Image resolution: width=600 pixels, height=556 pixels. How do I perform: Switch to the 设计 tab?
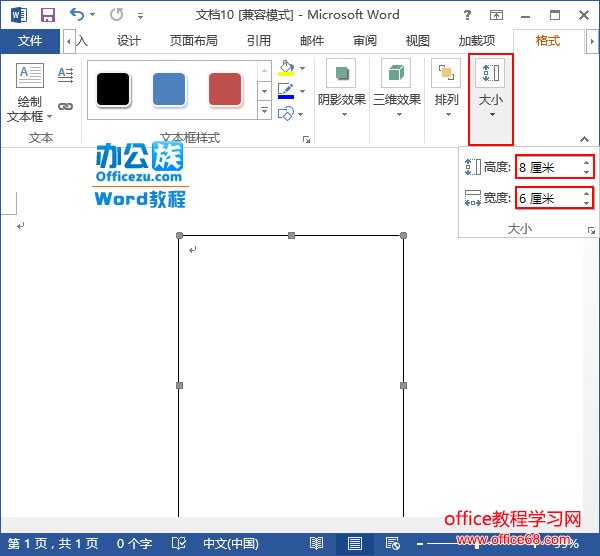(x=129, y=41)
